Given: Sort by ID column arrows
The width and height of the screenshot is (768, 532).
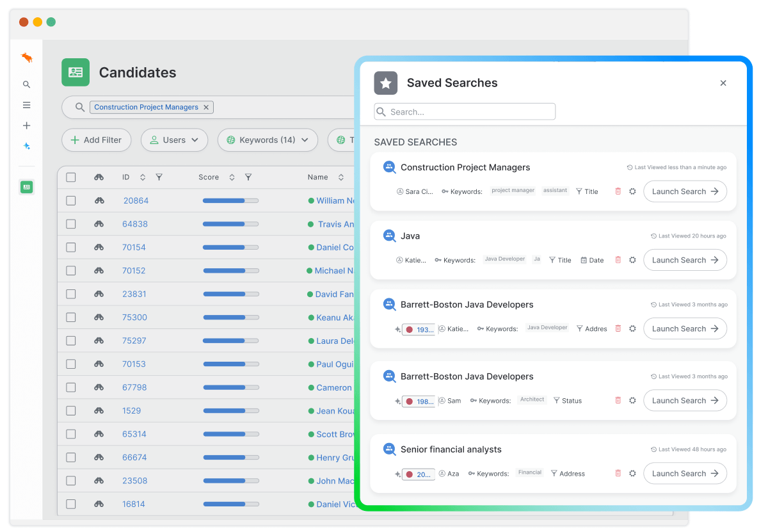Looking at the screenshot, I should point(143,177).
